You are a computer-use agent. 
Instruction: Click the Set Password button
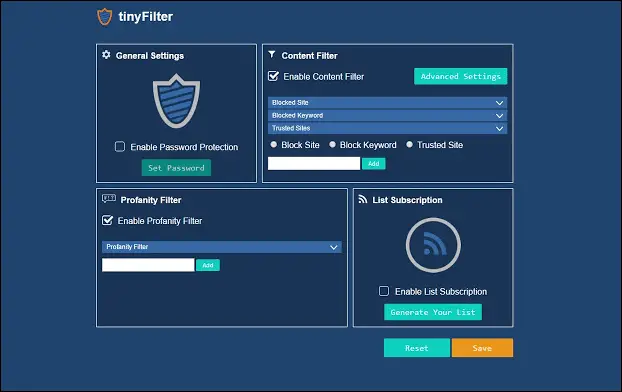(x=176, y=168)
